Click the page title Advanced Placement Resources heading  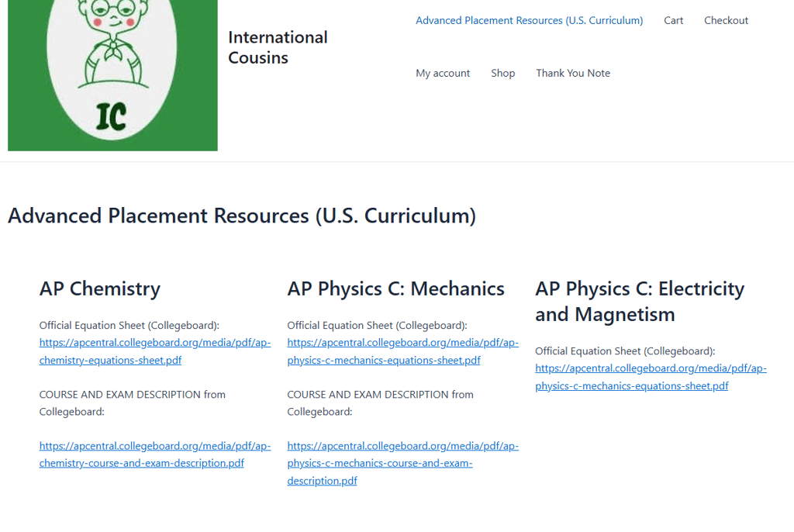click(x=242, y=216)
